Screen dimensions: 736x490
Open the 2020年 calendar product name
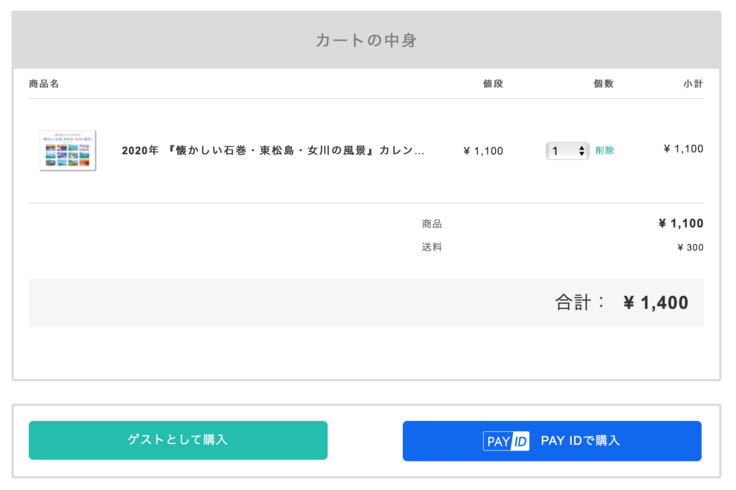tap(273, 151)
